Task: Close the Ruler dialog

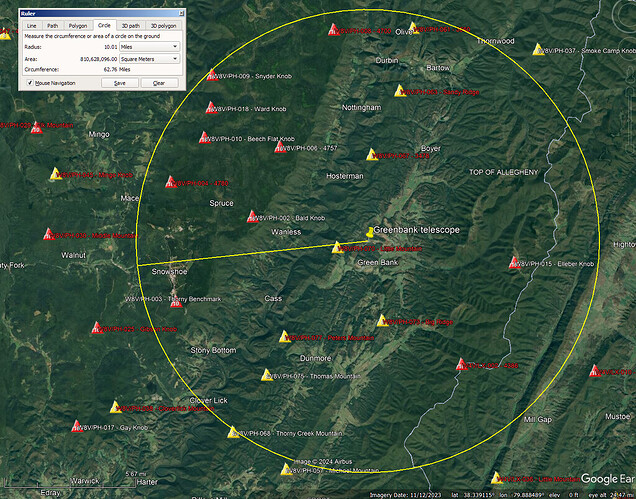Action: coord(181,13)
